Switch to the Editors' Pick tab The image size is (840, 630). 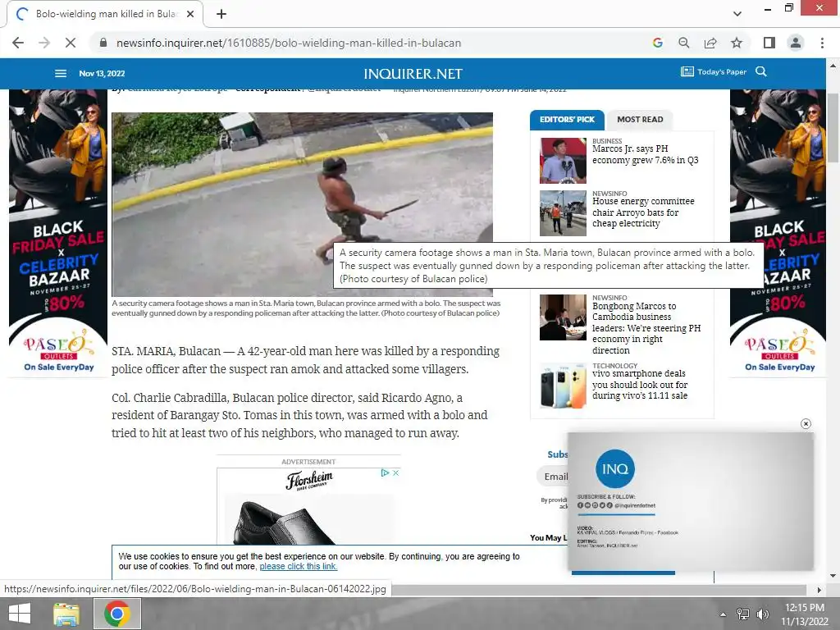567,120
